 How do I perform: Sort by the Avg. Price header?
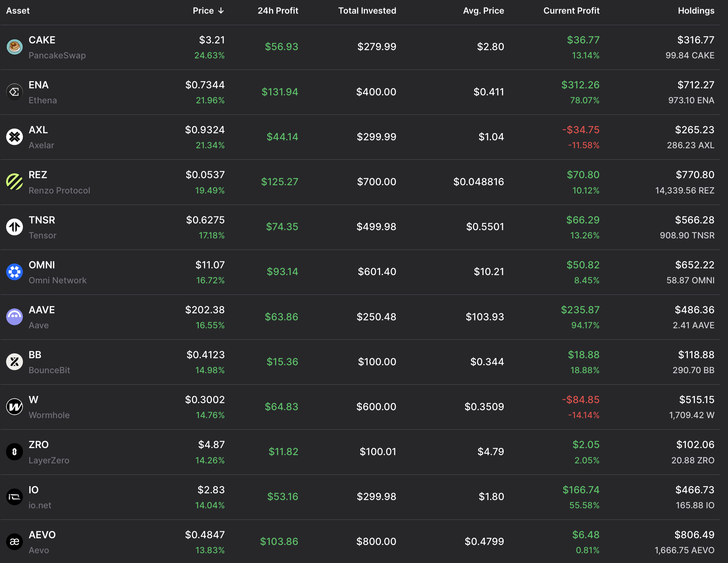point(483,11)
